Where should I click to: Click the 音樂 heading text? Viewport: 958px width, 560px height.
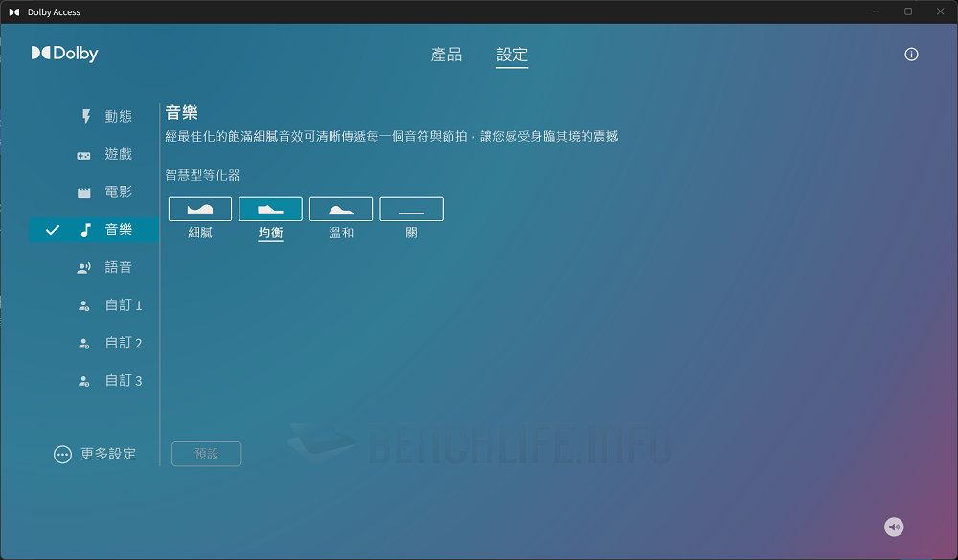click(x=181, y=112)
